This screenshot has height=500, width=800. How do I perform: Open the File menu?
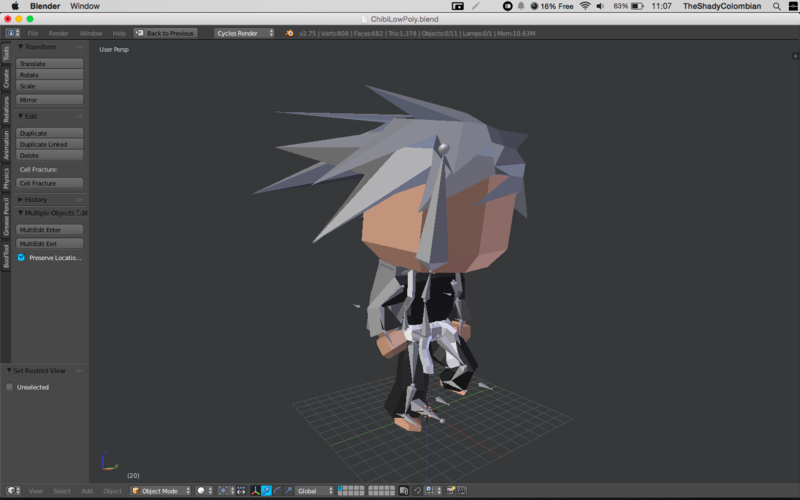(33, 33)
